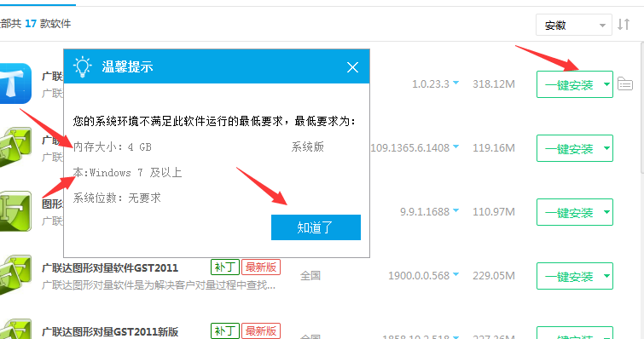This screenshot has height=339, width=644.
Task: Click the green icon of the 110.97M row
Action: [x=15, y=210]
